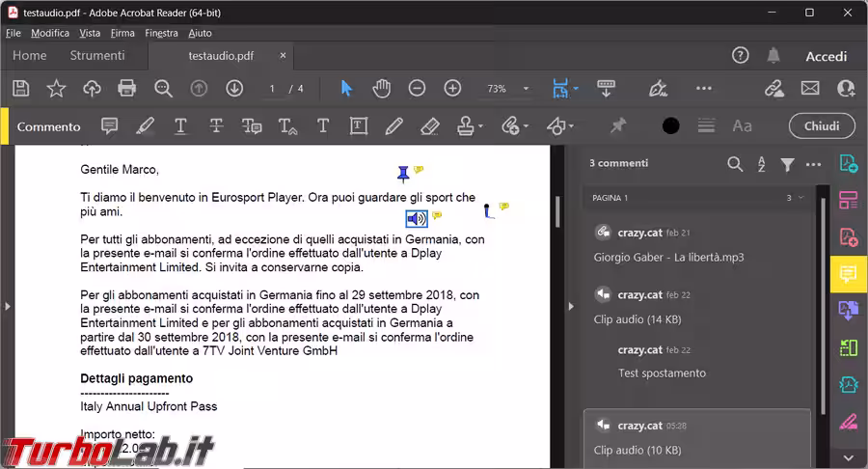Click the Chiudi button

click(x=821, y=126)
